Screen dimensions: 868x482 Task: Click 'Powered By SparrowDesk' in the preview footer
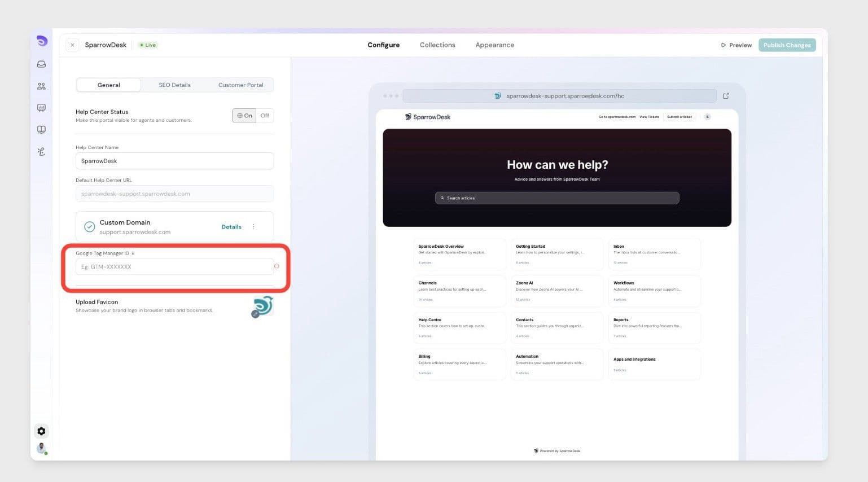557,451
